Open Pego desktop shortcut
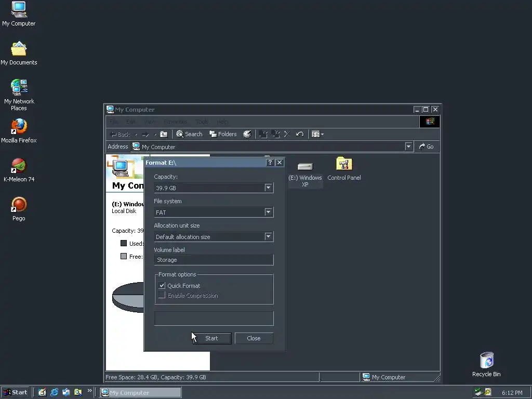The height and width of the screenshot is (399, 532). [19, 209]
